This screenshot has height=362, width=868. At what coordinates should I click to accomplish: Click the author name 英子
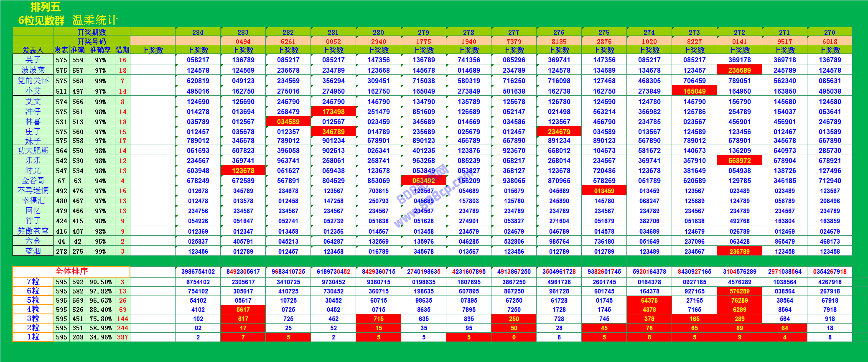click(33, 60)
